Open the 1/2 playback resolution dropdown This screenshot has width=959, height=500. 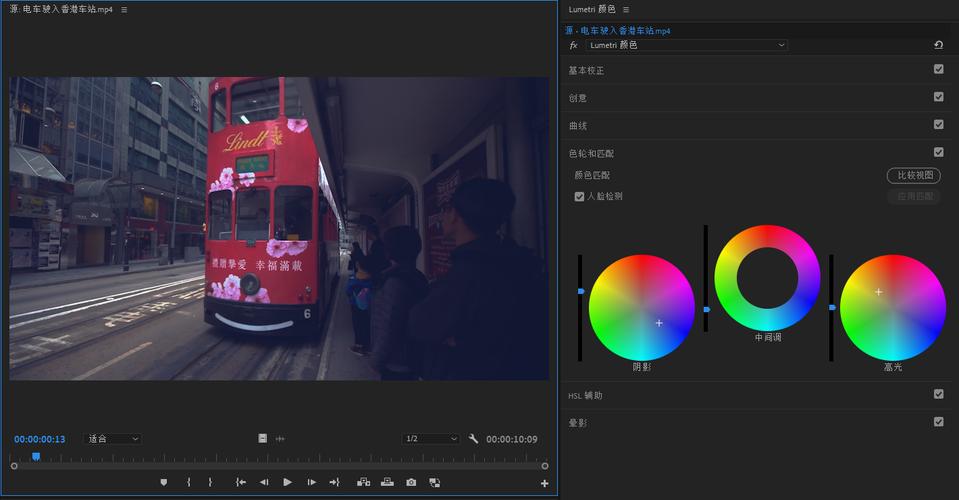pos(431,439)
